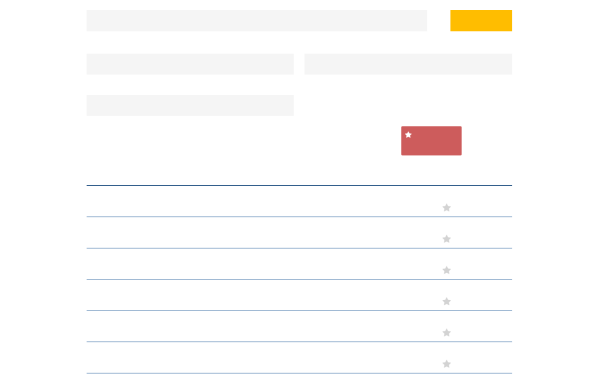The image size is (600, 375).
Task: Toggle the grey star in the fifth list row
Action: 447,333
